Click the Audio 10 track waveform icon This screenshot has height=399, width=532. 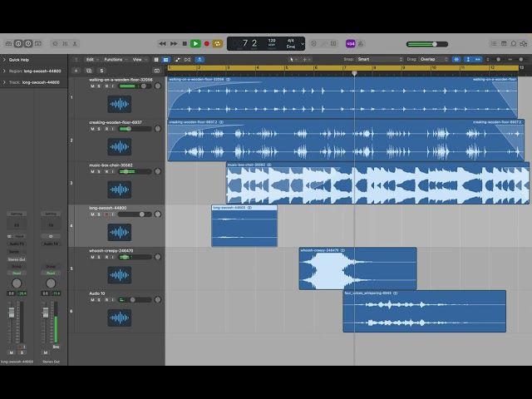[x=120, y=318]
